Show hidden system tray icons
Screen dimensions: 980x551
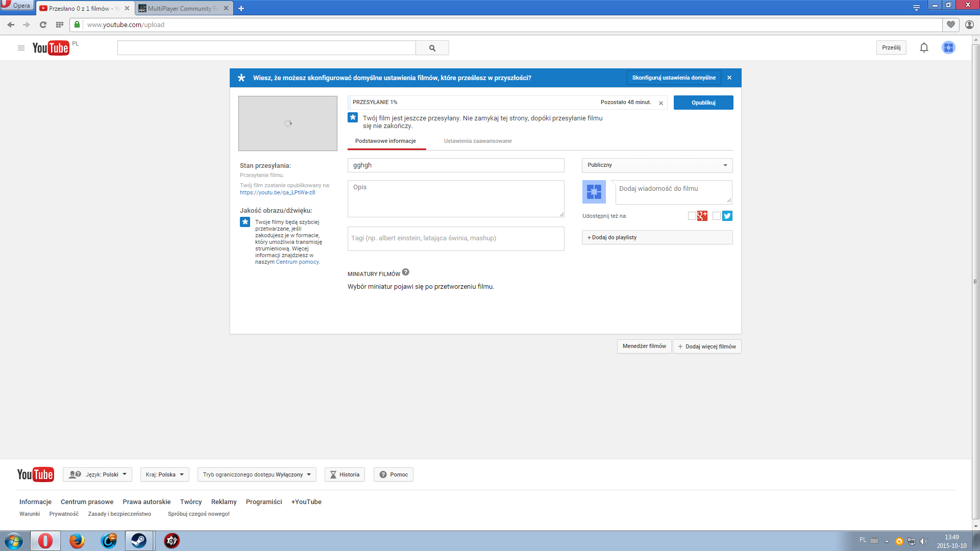tap(887, 541)
